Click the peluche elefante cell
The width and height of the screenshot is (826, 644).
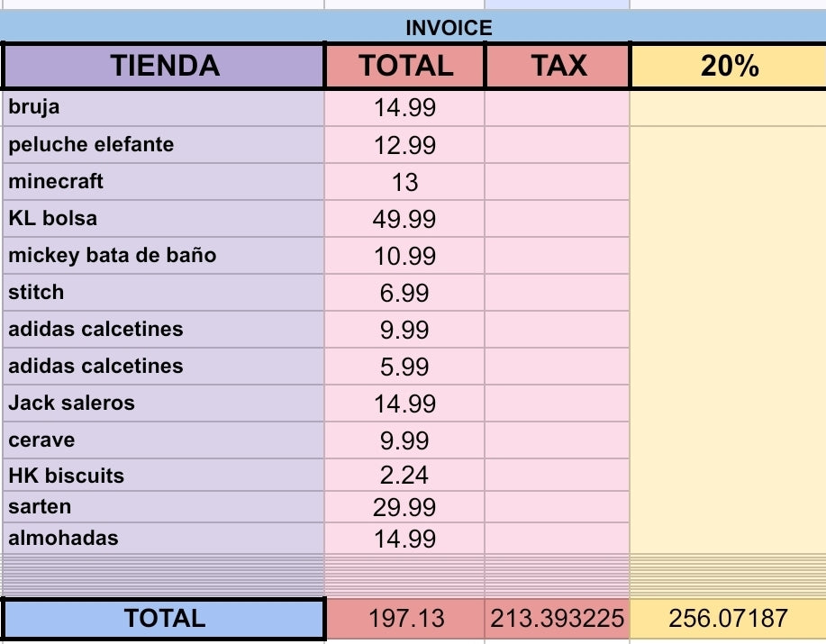pyautogui.click(x=164, y=145)
